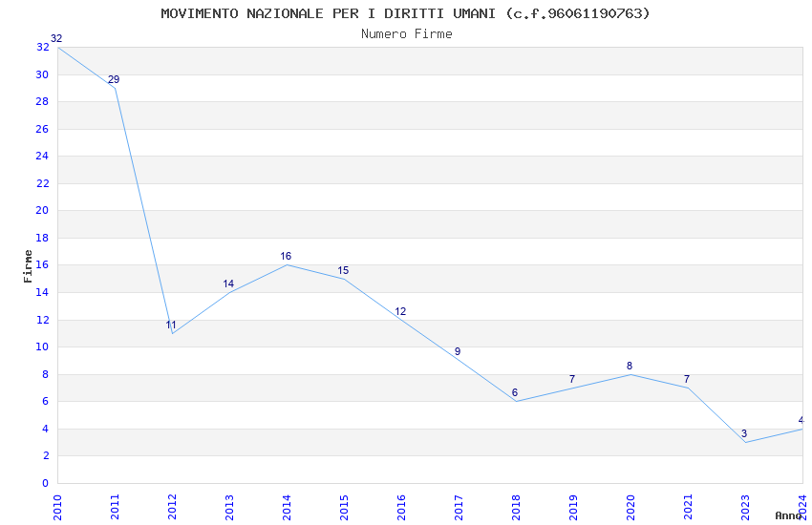Screen dimensions: 812x525
Task: Click y-axis tick value 18
Action: click(42, 238)
